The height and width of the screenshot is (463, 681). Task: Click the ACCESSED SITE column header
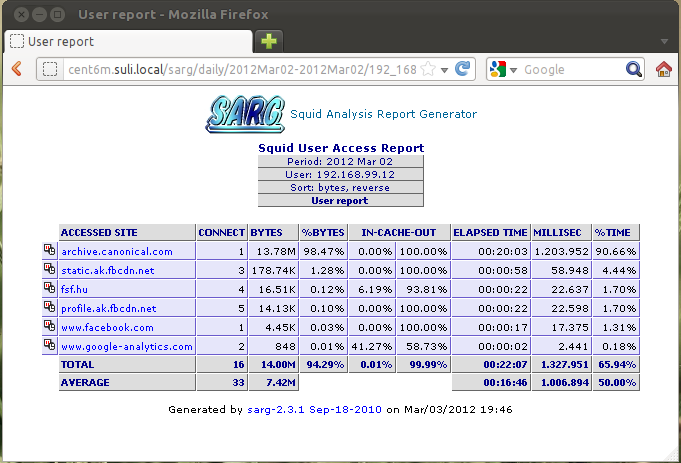point(127,232)
